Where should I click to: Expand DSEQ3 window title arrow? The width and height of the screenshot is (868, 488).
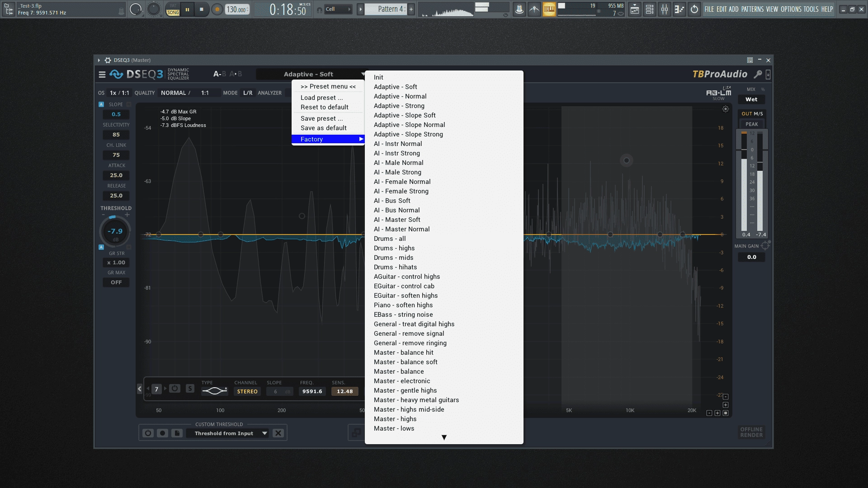(x=99, y=60)
